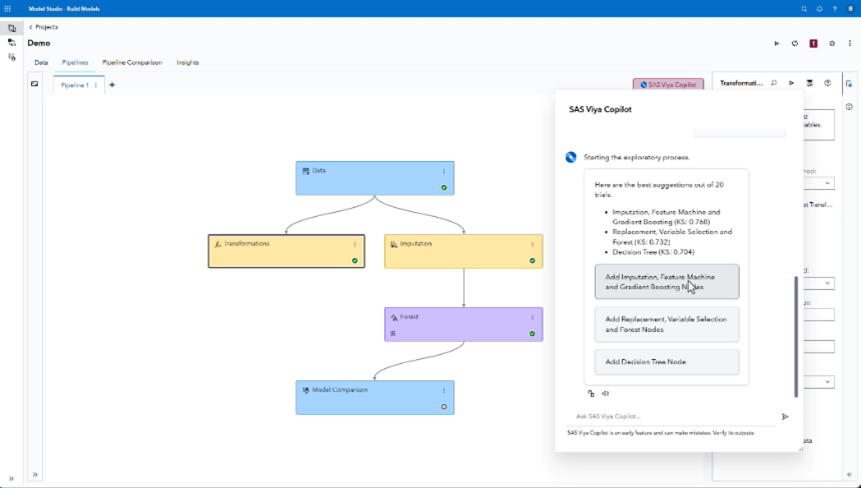
Task: Click the save icon in properties panel header
Action: coord(809,83)
